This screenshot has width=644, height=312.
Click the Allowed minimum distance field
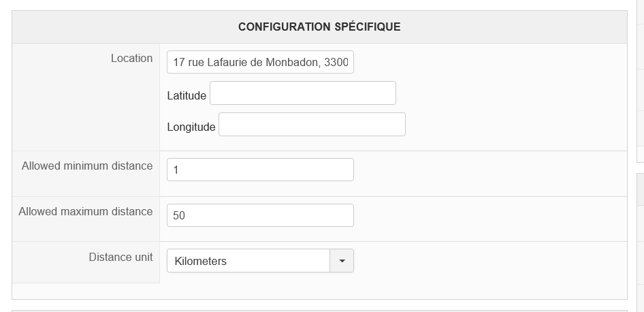[260, 170]
